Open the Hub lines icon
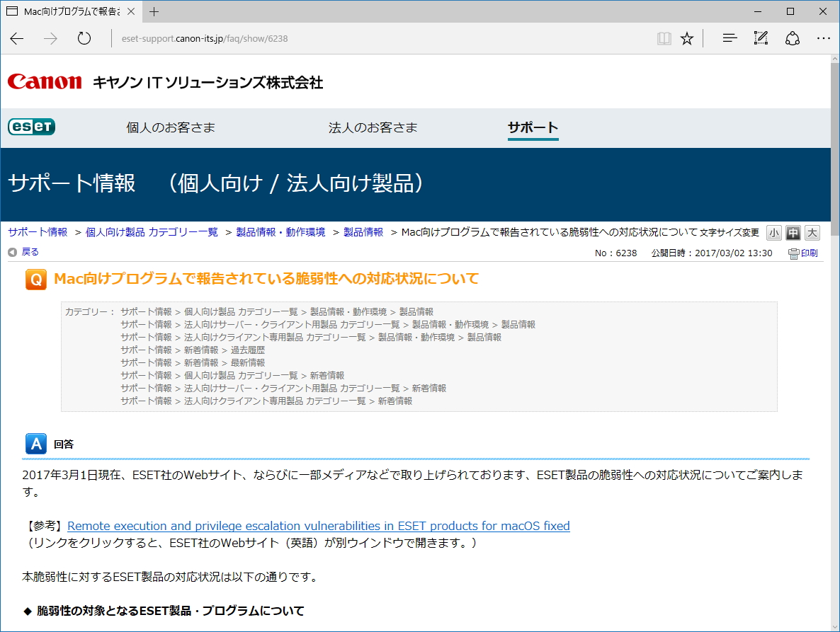840x632 pixels. (730, 38)
